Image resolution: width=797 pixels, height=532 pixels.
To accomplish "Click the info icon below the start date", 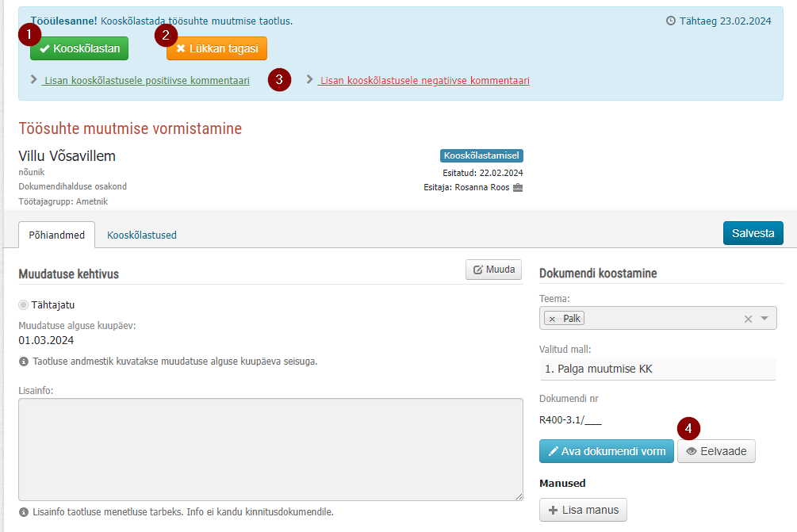I will [x=24, y=362].
